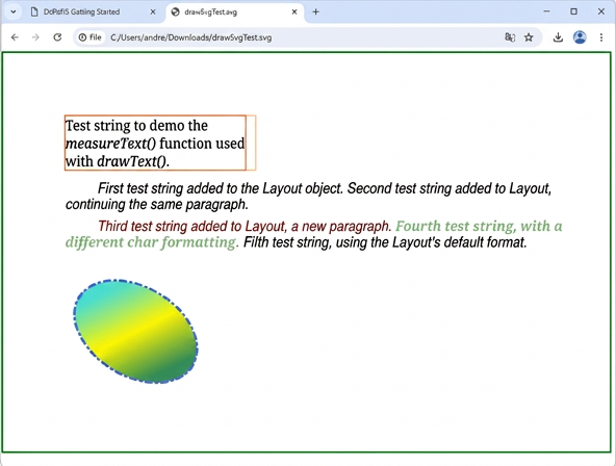Click 'continuing the same paragraph.' text
Screen dimensions: 616x466
[x=157, y=204]
